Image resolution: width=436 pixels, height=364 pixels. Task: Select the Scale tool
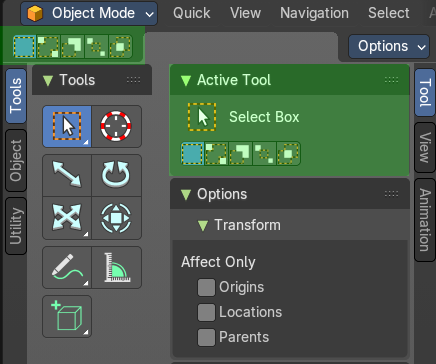click(x=67, y=218)
